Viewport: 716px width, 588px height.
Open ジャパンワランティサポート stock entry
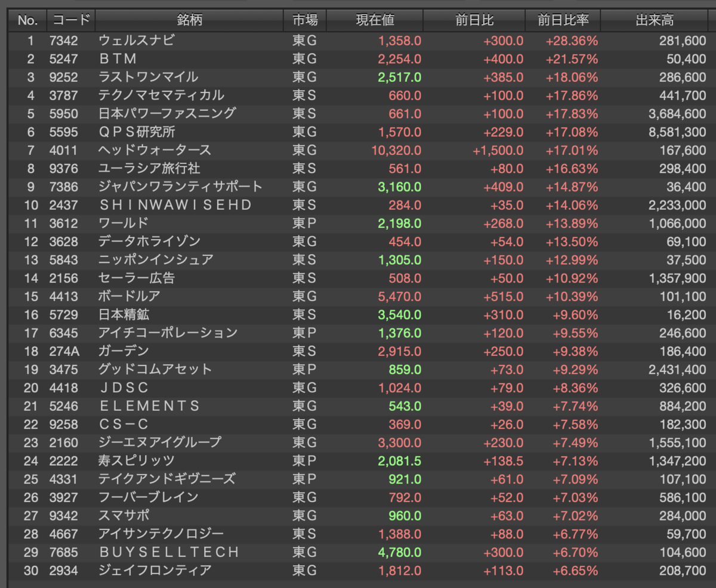point(180,187)
